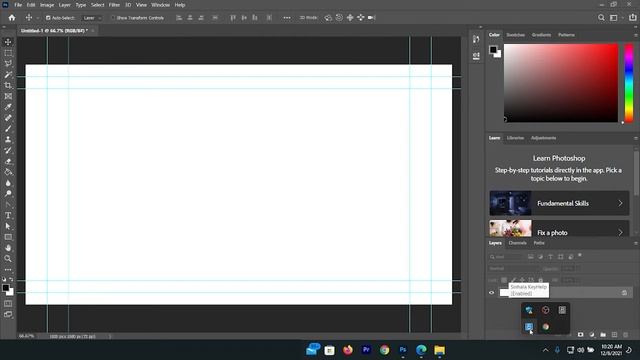Toggle Quick Mask mode in toolbar

click(8, 304)
